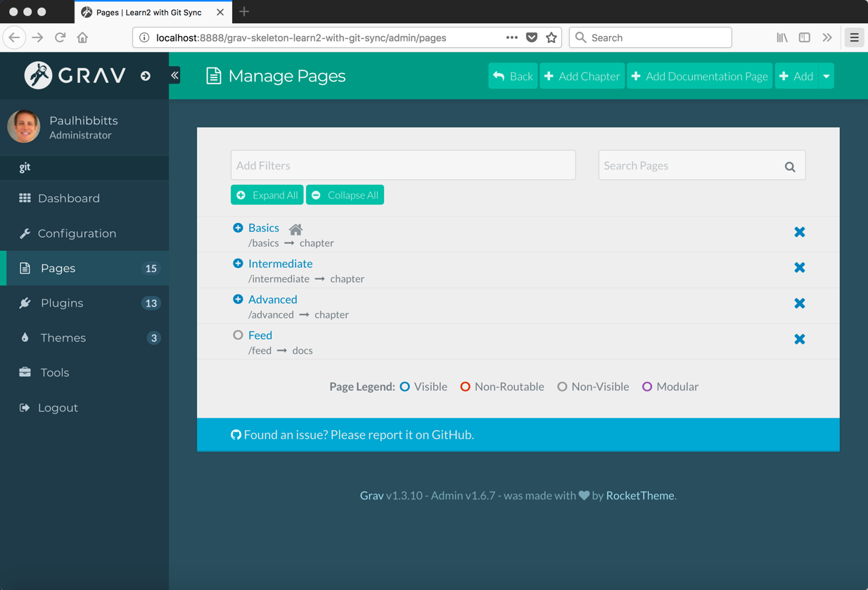Bookmark page with star icon

(x=551, y=37)
